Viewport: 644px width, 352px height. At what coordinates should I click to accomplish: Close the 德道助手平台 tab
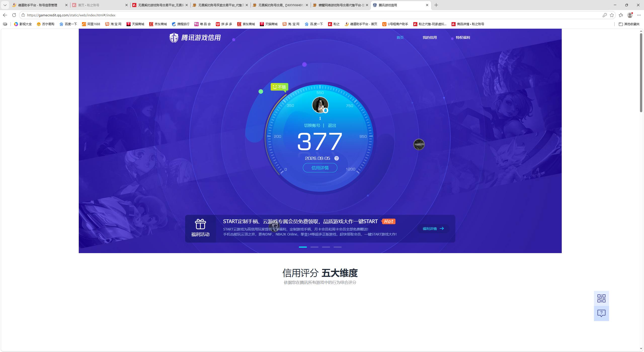click(66, 5)
